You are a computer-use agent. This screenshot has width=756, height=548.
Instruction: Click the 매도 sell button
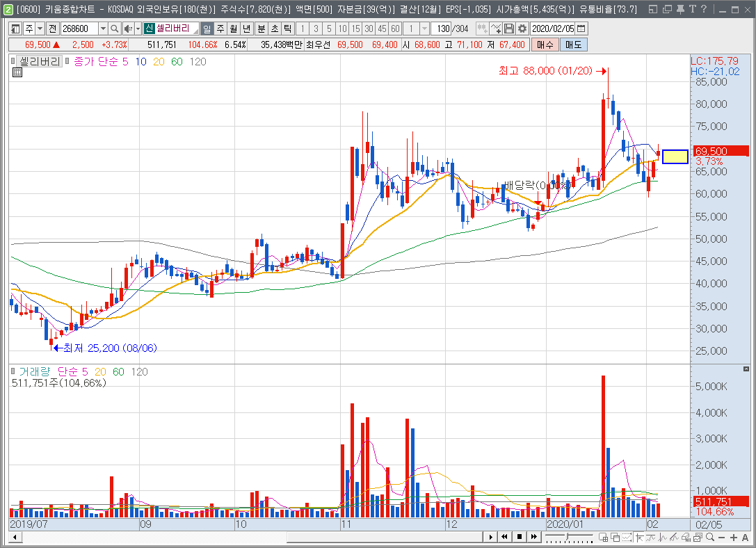point(573,45)
